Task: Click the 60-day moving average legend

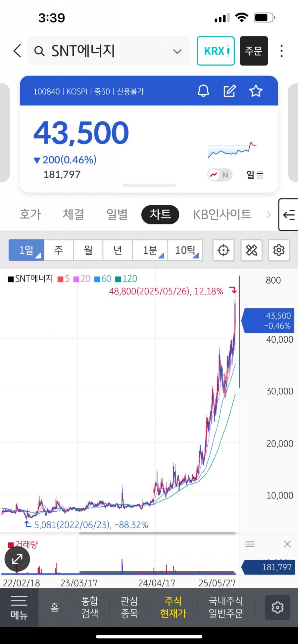Action: pos(103,279)
